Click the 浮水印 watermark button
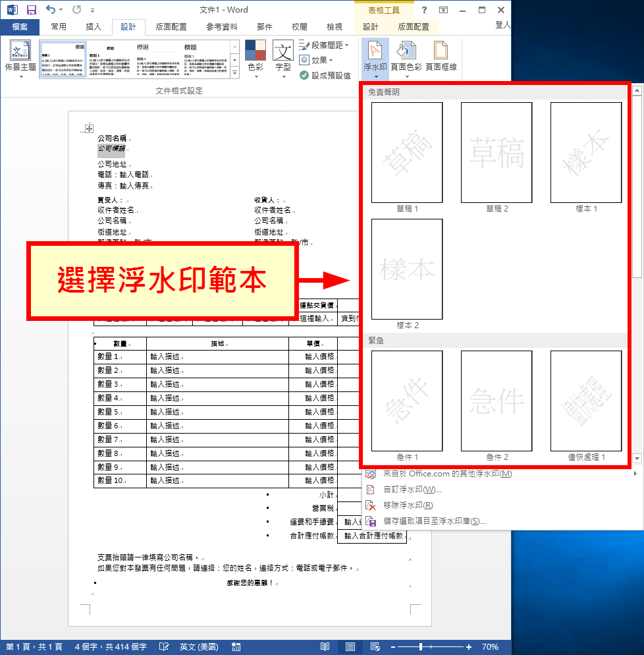 (x=375, y=57)
